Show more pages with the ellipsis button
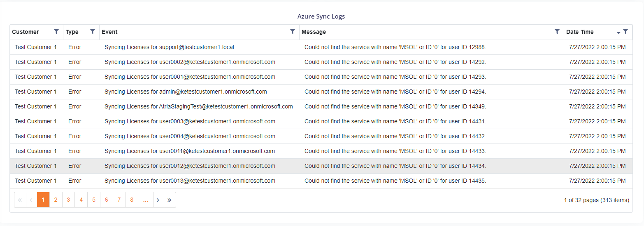 coord(146,200)
